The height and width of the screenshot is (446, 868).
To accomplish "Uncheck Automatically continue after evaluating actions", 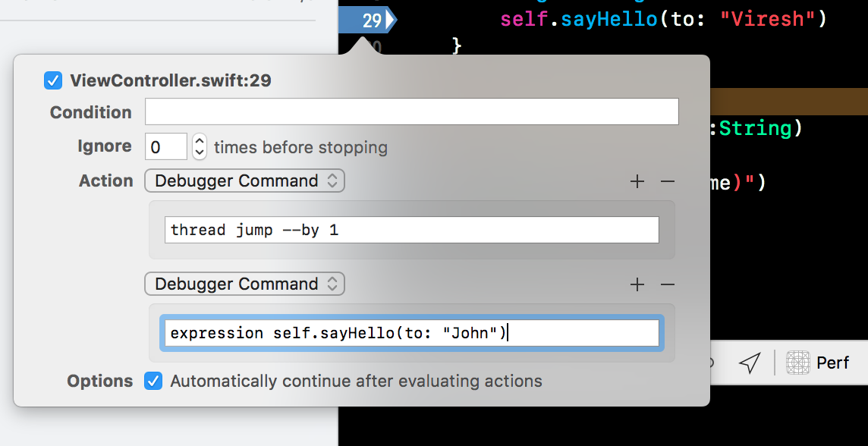I will click(x=153, y=381).
